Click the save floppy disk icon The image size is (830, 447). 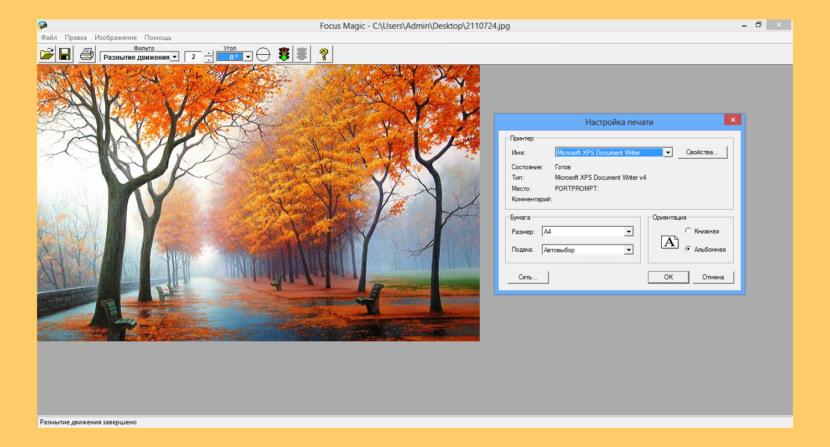pyautogui.click(x=65, y=54)
